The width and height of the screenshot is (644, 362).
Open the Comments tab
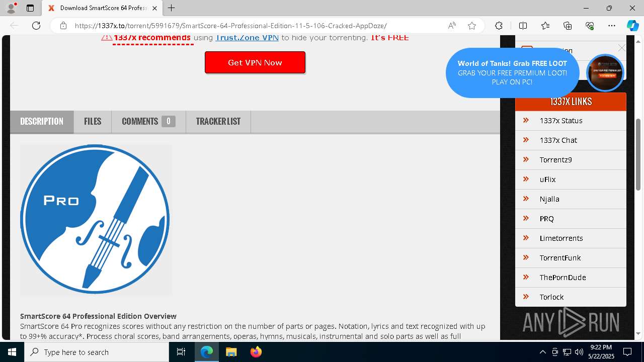pos(148,121)
